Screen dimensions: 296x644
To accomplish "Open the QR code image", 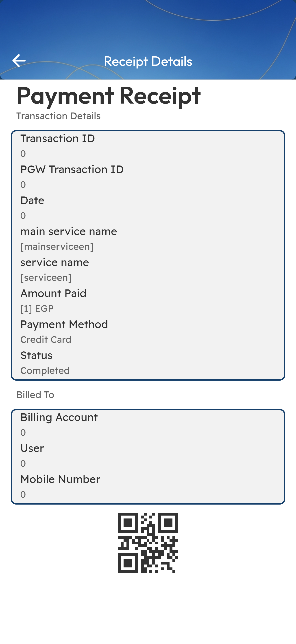I will pos(148,543).
